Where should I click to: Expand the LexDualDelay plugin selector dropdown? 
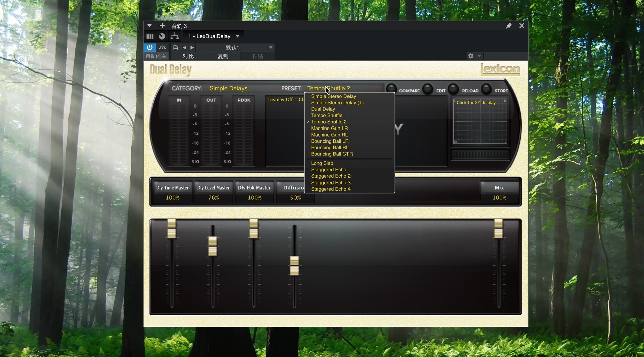[x=237, y=36]
